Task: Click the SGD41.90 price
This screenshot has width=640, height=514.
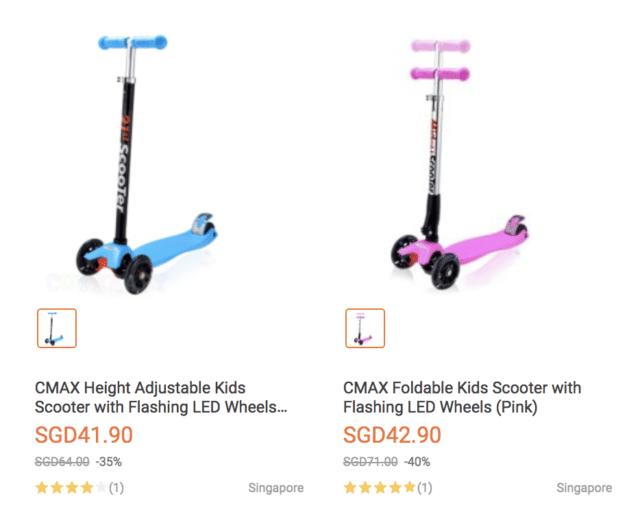Action: [84, 436]
